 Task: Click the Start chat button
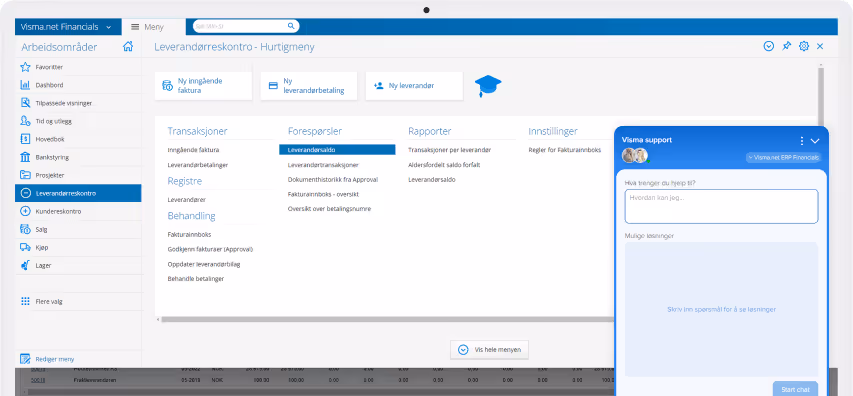[795, 389]
